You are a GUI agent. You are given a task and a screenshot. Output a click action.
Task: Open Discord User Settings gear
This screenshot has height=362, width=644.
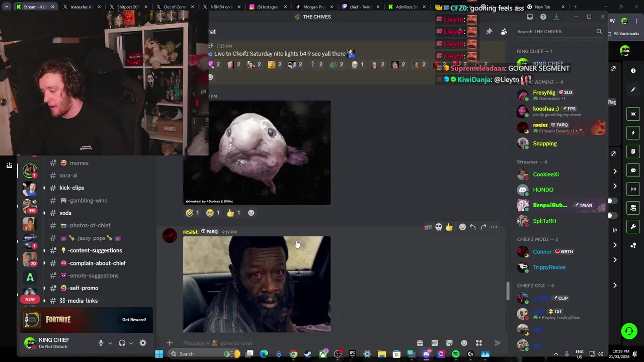point(143,343)
